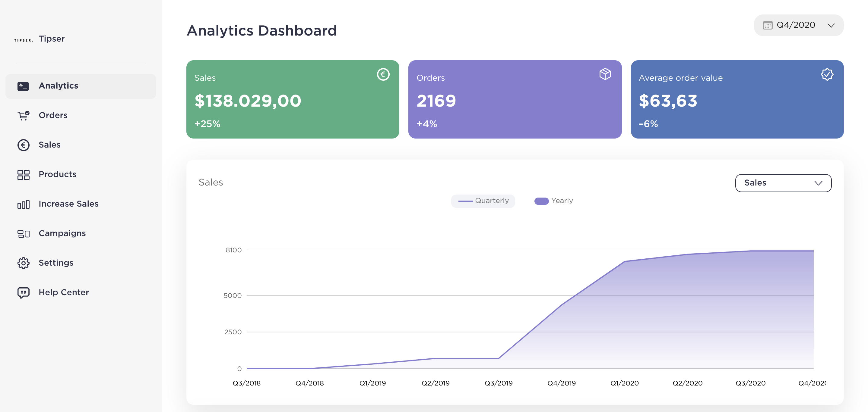Click the Help Center chat bubble icon

(23, 292)
